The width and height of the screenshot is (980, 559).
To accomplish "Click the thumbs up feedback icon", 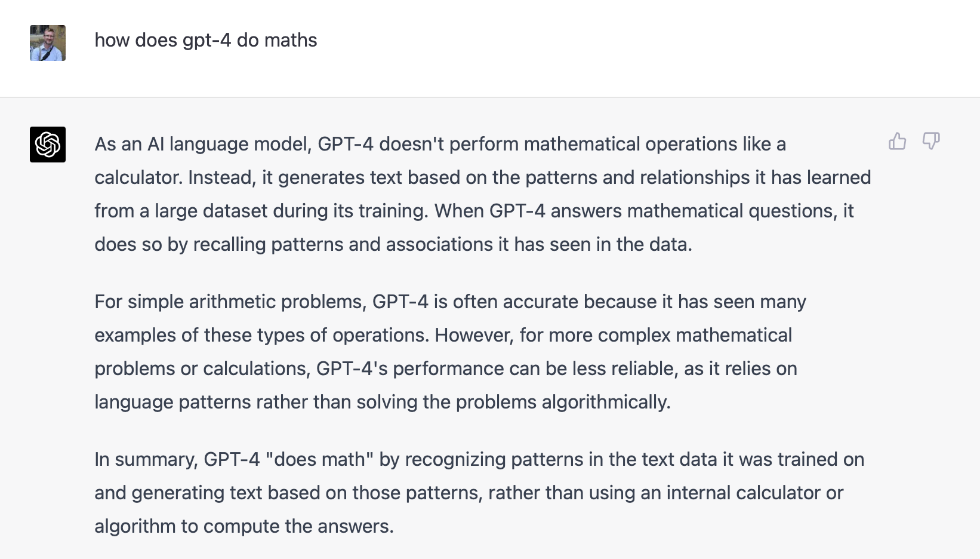I will (897, 142).
